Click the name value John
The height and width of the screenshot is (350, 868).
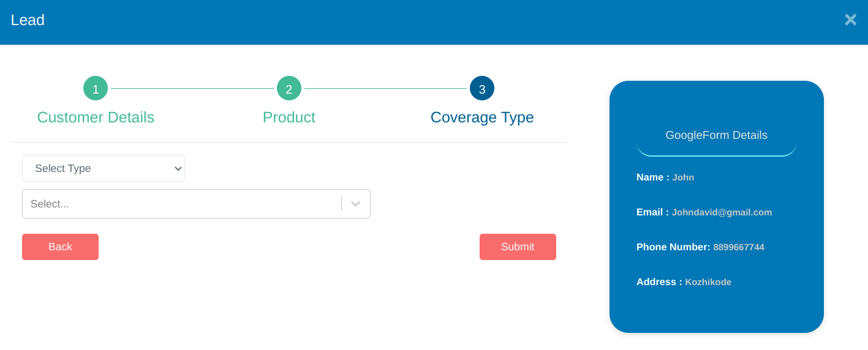point(683,177)
